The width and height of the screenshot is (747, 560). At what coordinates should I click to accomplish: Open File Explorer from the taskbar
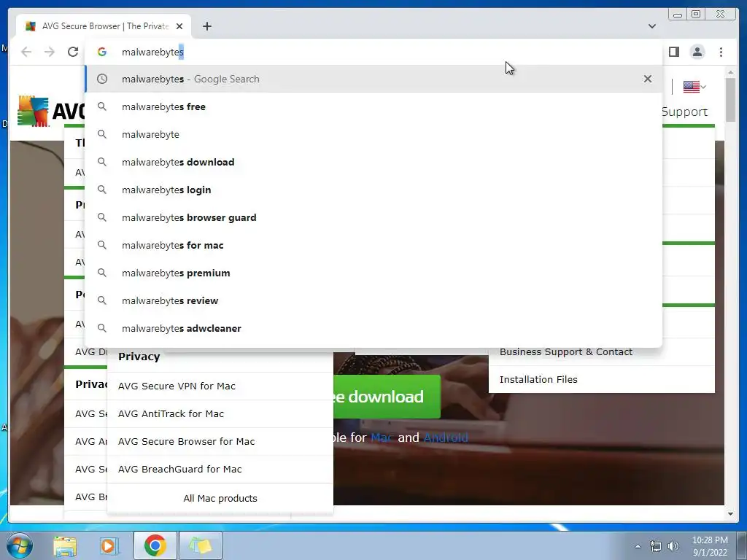tap(65, 545)
